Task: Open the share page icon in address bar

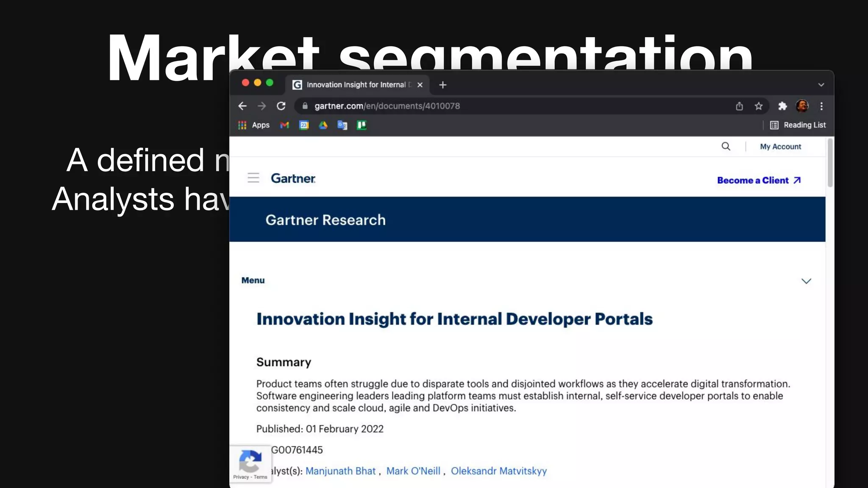Action: tap(740, 106)
